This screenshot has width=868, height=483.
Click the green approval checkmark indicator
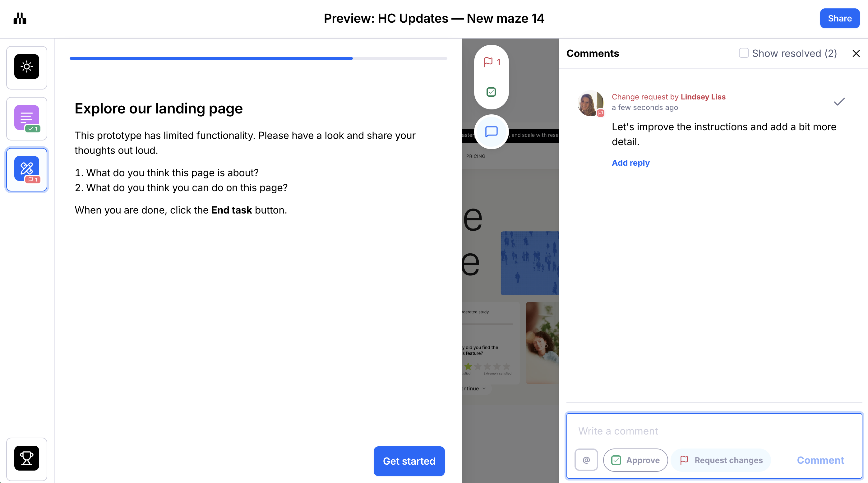point(491,92)
